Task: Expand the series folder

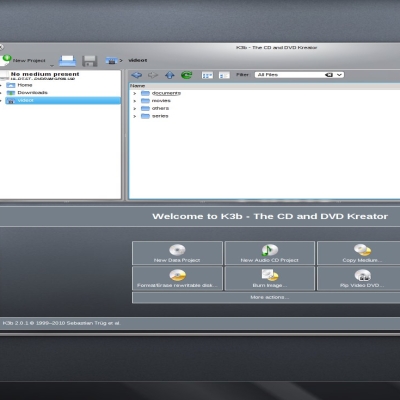Action: coord(135,116)
